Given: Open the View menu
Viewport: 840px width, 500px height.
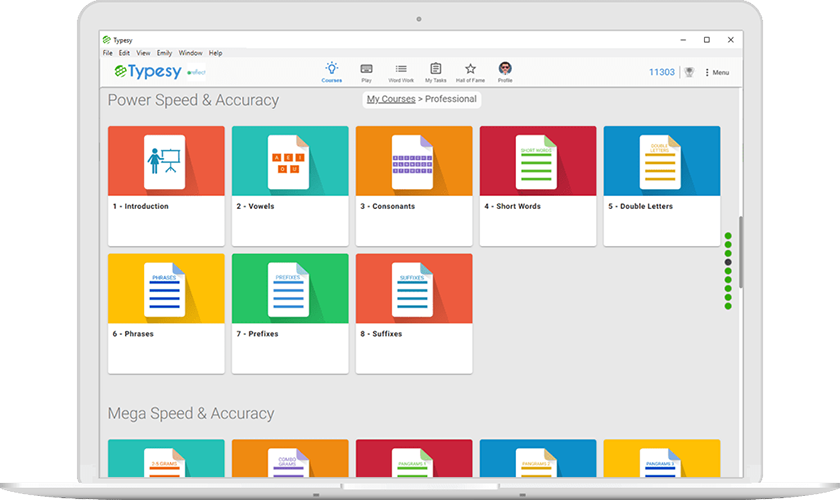Looking at the screenshot, I should click(x=143, y=53).
